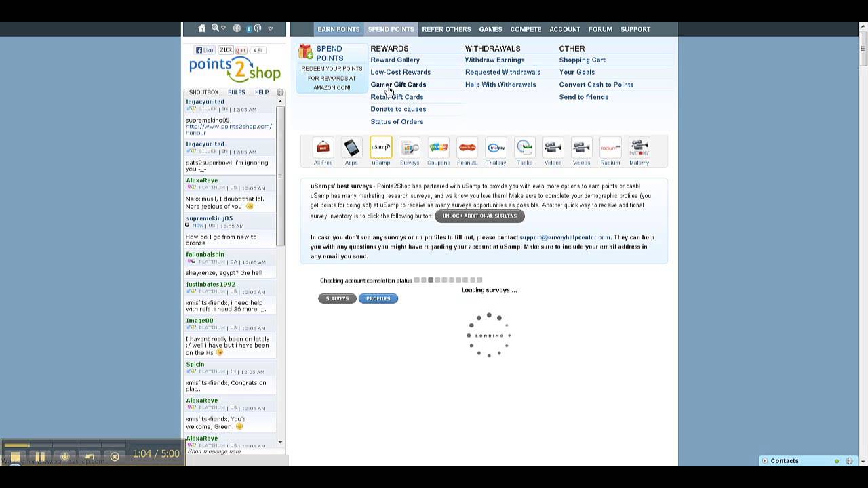Viewport: 868px width, 488px height.
Task: Open the SUPPORT menu
Action: (x=635, y=29)
